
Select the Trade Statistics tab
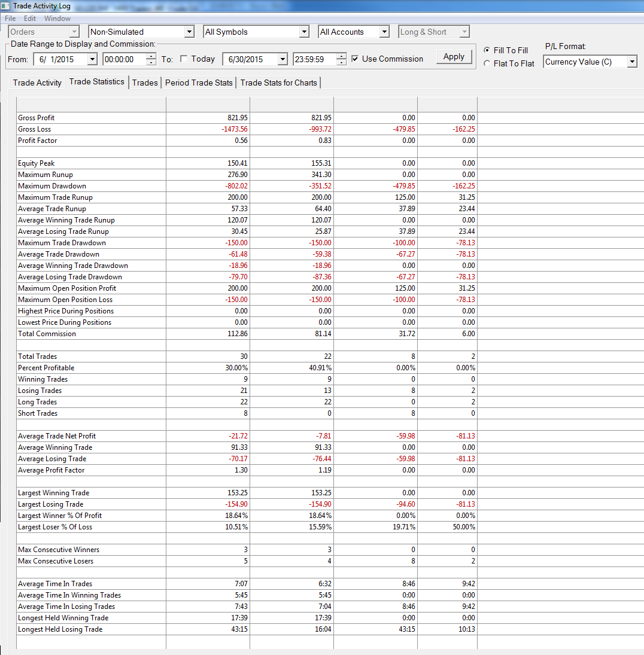point(96,82)
